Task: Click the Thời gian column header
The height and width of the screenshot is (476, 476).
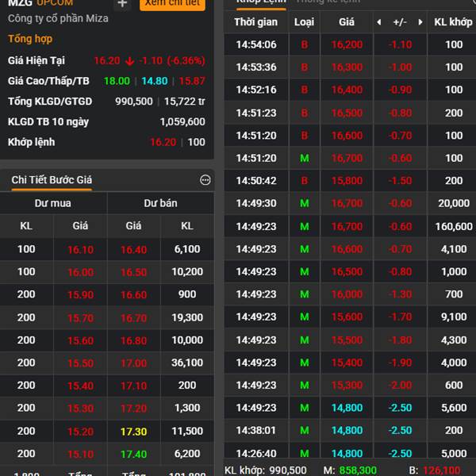Action: [255, 22]
